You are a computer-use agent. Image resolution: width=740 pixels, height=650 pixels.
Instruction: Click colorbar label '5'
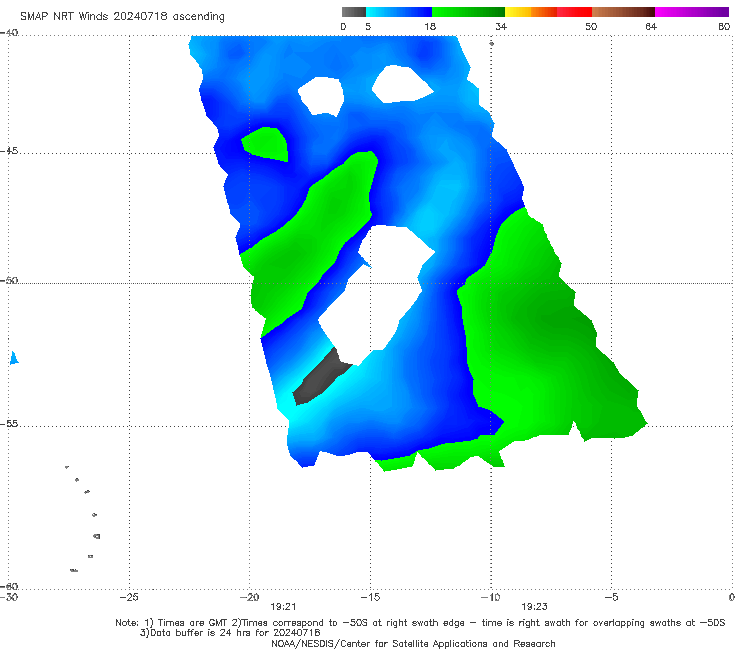coord(368,26)
